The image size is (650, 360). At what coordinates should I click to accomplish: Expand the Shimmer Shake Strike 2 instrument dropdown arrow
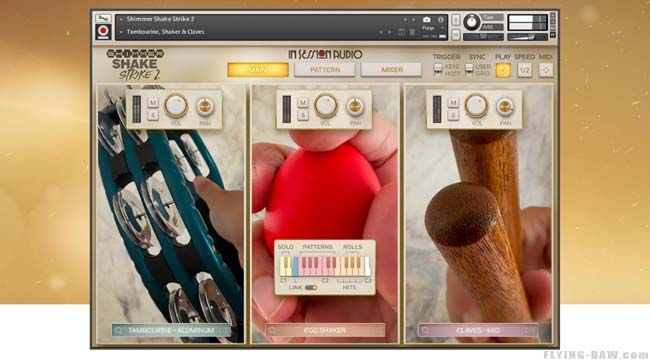[121, 19]
